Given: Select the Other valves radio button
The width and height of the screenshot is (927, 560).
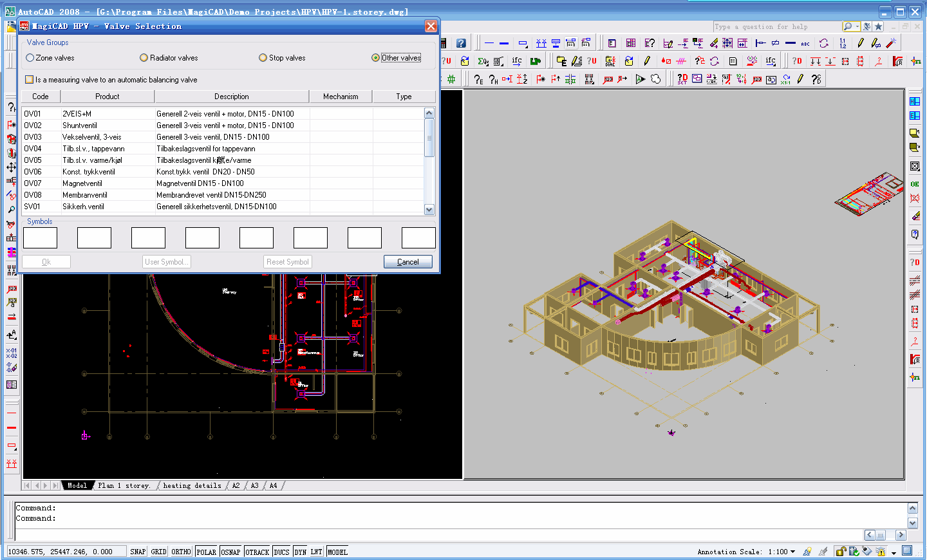Looking at the screenshot, I should click(375, 58).
